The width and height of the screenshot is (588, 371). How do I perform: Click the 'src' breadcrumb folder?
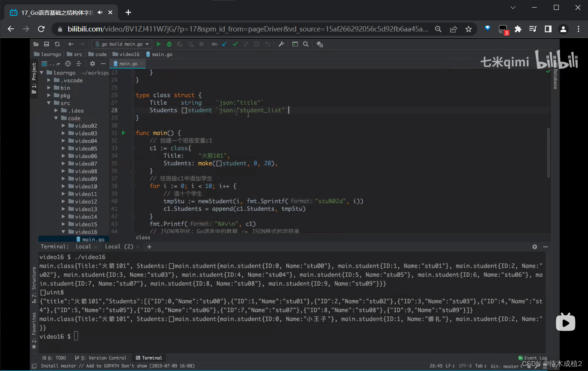coord(75,54)
